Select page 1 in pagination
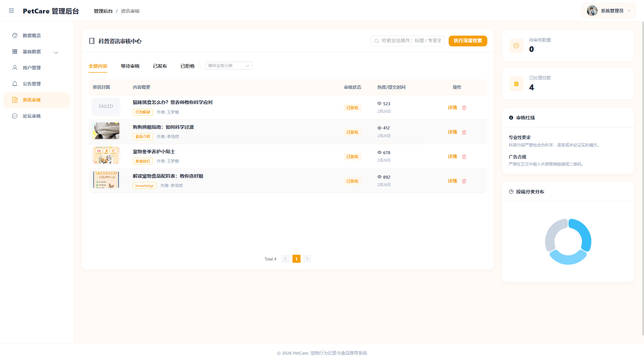The image size is (644, 362). (x=297, y=259)
